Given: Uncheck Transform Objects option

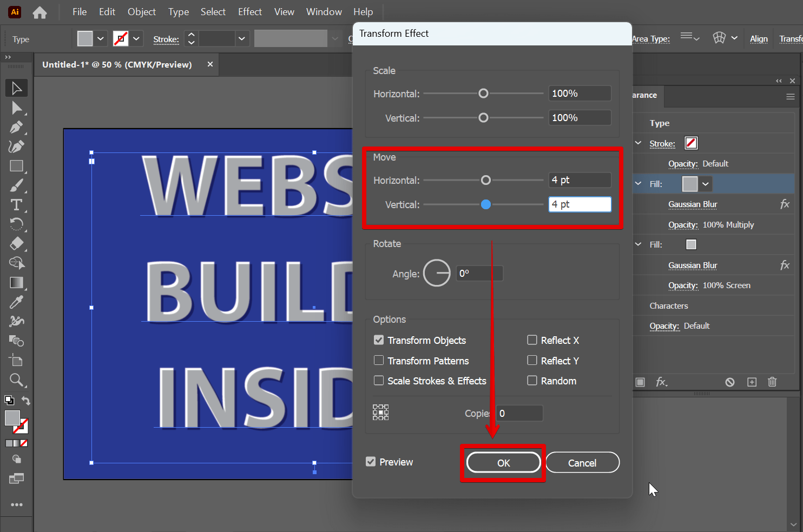Looking at the screenshot, I should click(x=379, y=340).
